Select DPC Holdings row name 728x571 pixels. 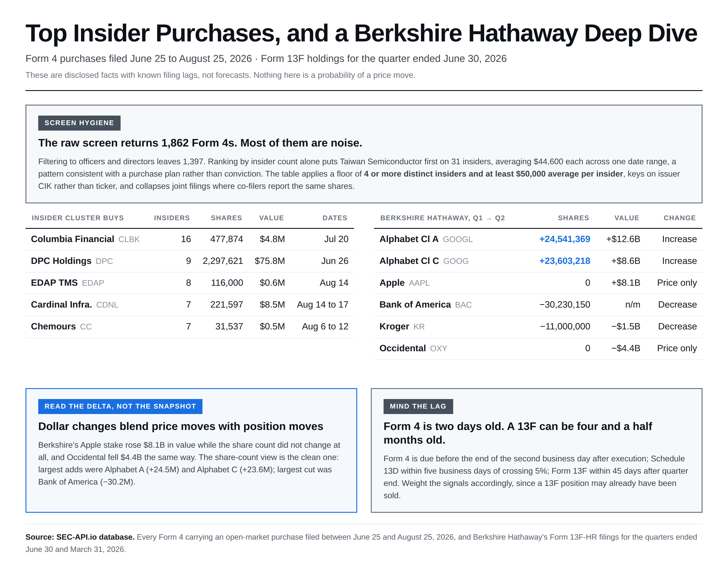pyautogui.click(x=61, y=261)
